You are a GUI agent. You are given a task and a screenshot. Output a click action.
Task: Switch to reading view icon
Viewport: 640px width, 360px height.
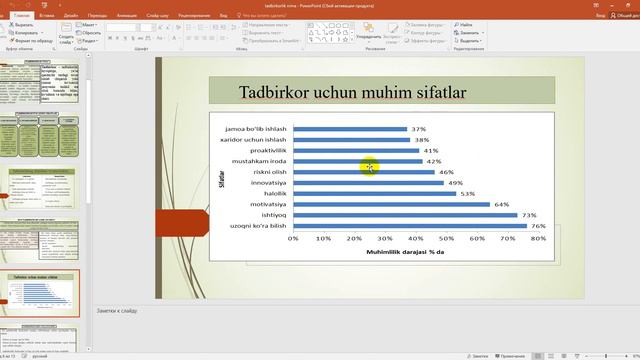pos(564,356)
